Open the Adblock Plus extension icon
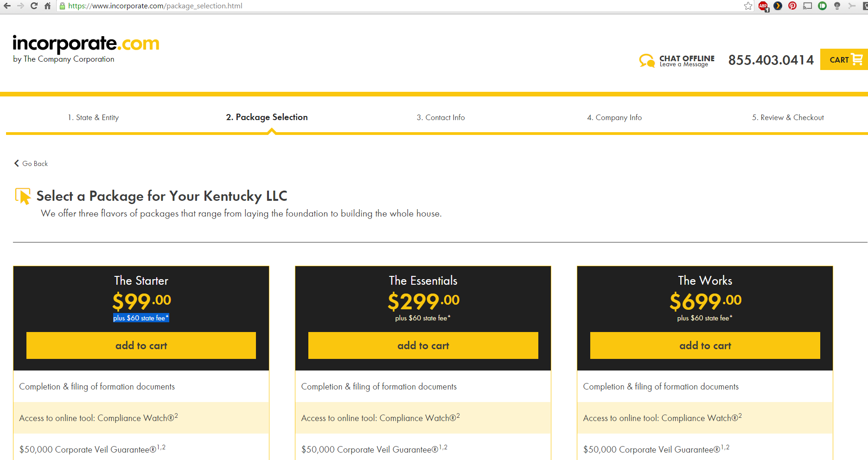The image size is (868, 460). coord(763,6)
